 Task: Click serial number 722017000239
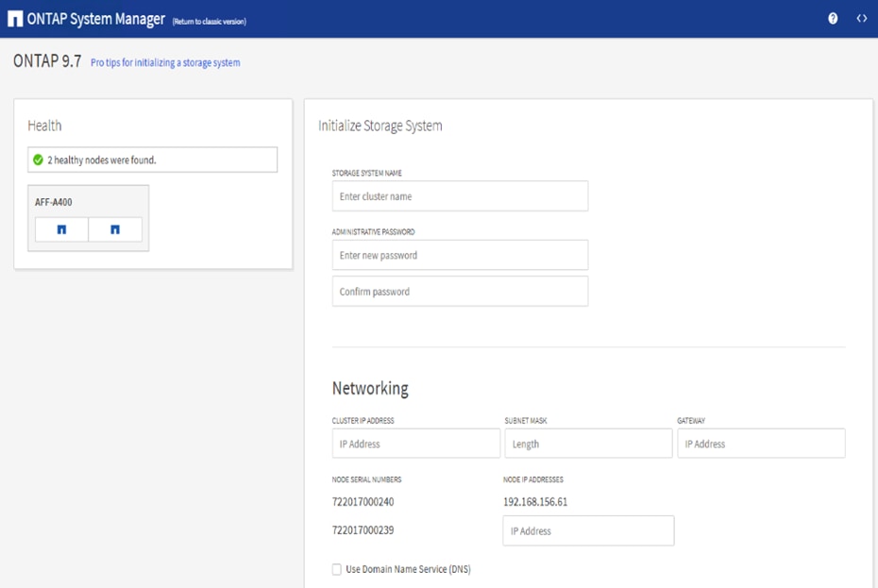(x=363, y=530)
